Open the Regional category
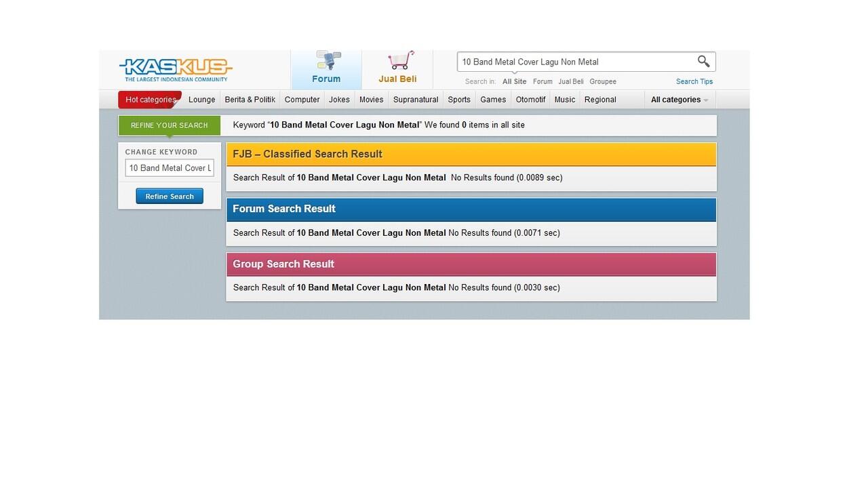 [x=600, y=100]
